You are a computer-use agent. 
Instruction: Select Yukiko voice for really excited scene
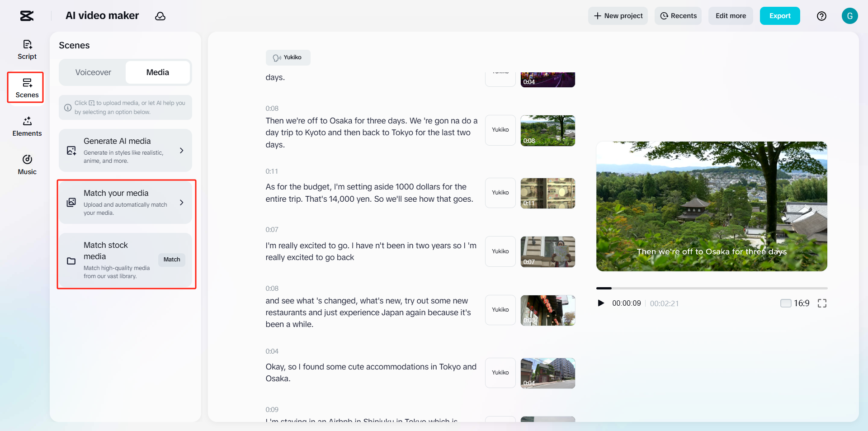[x=500, y=251]
